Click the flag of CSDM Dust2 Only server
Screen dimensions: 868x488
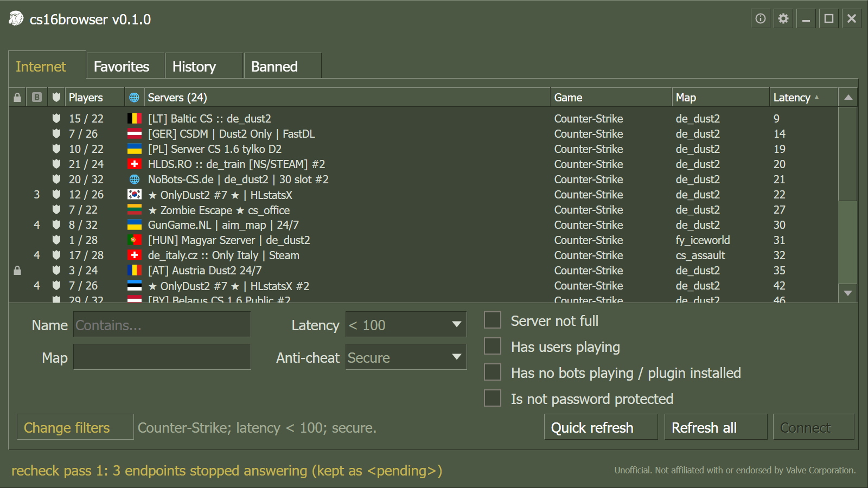click(135, 133)
